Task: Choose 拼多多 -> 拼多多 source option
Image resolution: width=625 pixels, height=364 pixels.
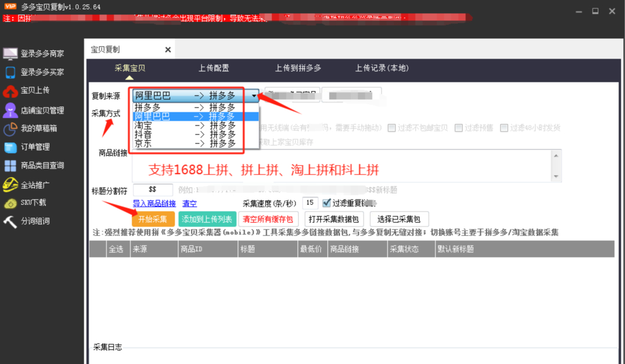Action: [x=196, y=107]
